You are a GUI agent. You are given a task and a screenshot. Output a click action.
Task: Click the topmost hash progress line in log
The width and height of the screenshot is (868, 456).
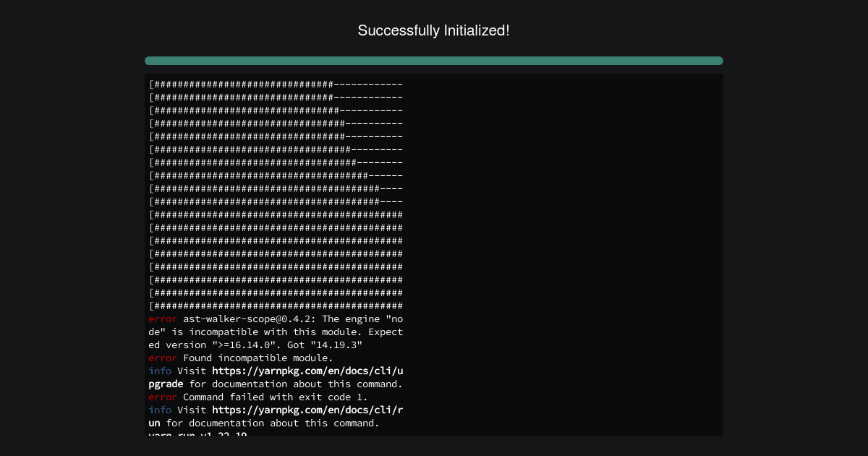tap(276, 84)
